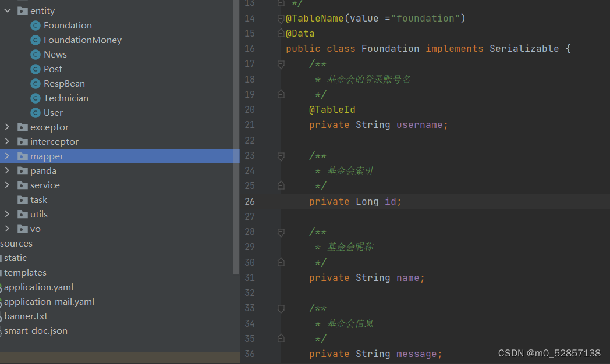Collapse the comment block at line 17
The height and width of the screenshot is (364, 610).
point(281,65)
